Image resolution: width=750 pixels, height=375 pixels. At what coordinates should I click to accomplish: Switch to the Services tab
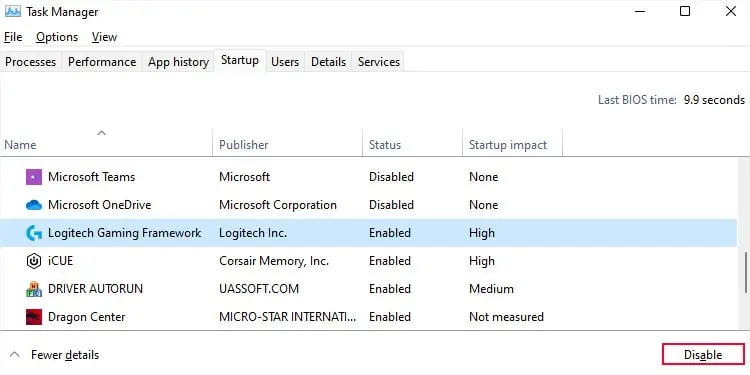coord(379,62)
